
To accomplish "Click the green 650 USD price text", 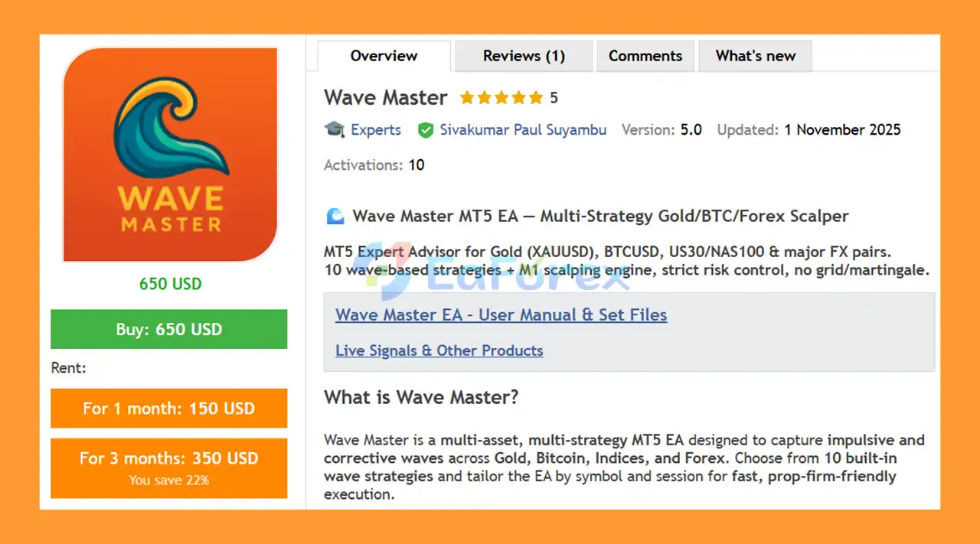I will pyautogui.click(x=170, y=284).
